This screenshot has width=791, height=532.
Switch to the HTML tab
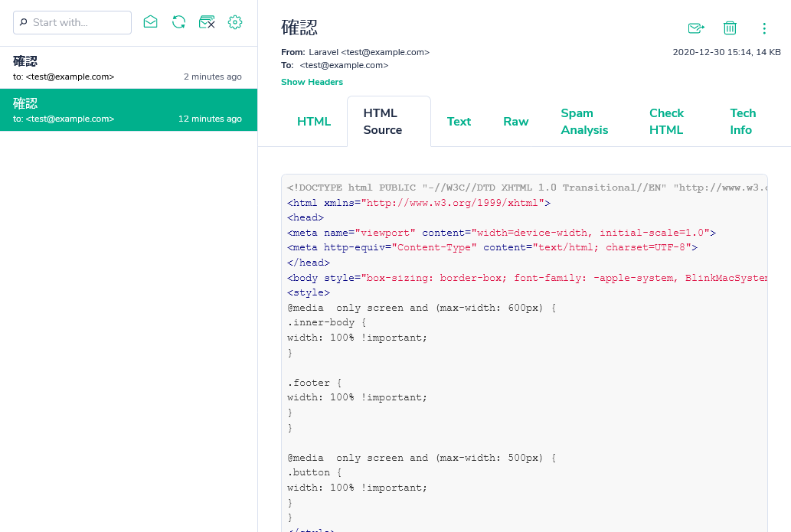pyautogui.click(x=314, y=122)
